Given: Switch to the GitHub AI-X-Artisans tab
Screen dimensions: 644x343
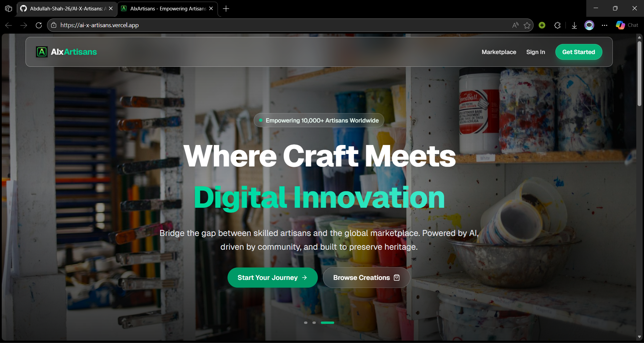Looking at the screenshot, I should 67,9.
